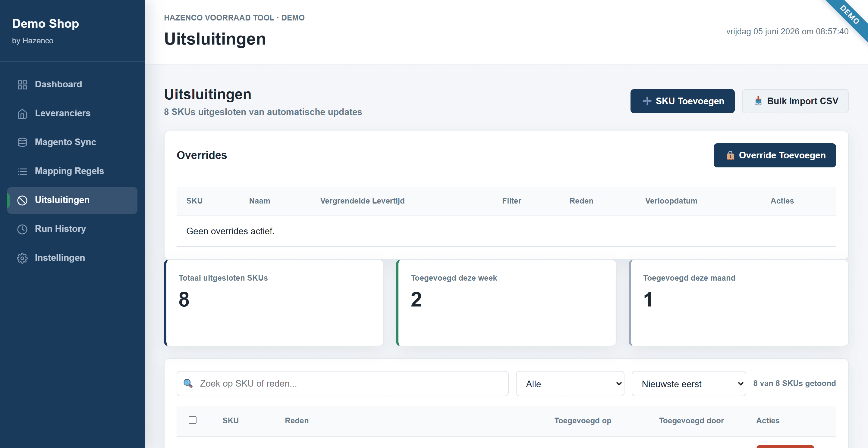Click the Run History clock icon
The width and height of the screenshot is (868, 448).
[x=22, y=229]
